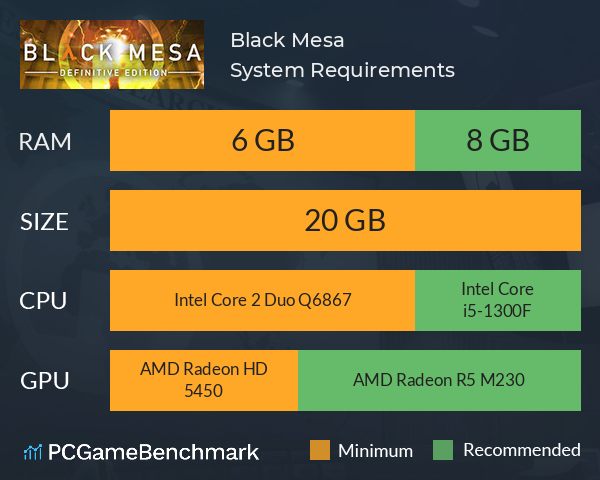Click the Minimum legend label
Screen dimensions: 600x480
[375, 451]
